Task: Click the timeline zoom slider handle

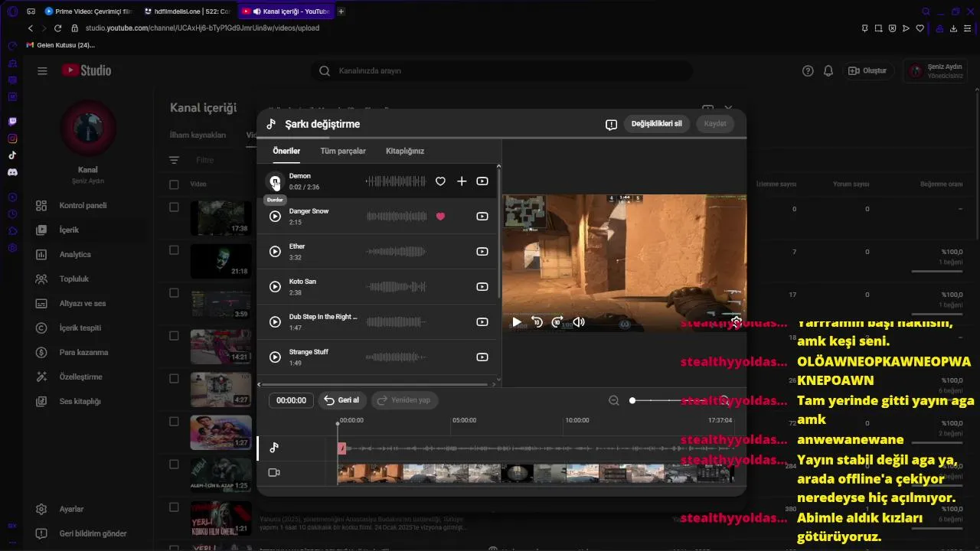Action: [632, 400]
